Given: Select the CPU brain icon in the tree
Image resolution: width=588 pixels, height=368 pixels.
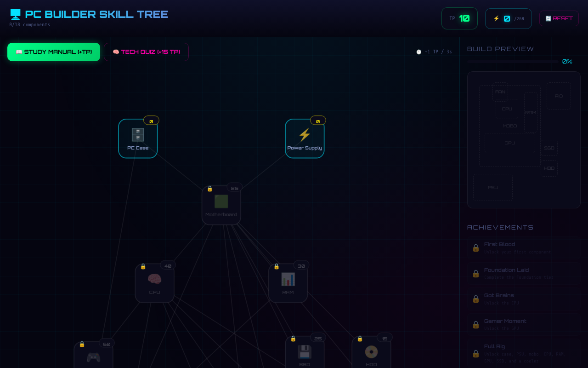Looking at the screenshot, I should [154, 279].
